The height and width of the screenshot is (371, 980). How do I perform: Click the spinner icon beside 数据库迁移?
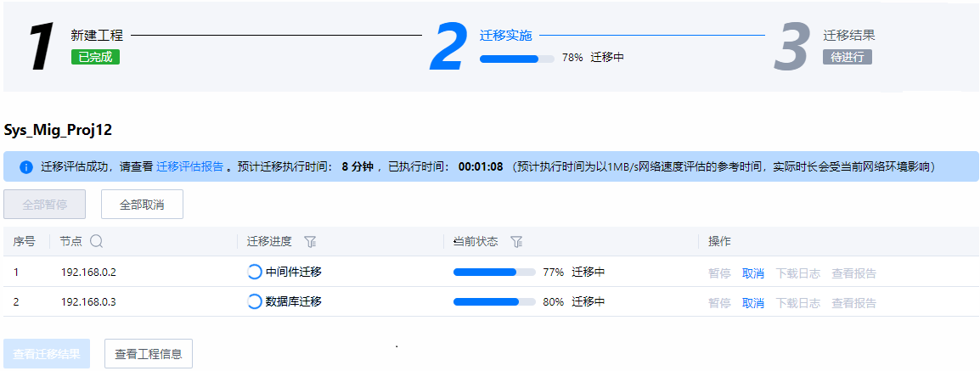point(255,301)
